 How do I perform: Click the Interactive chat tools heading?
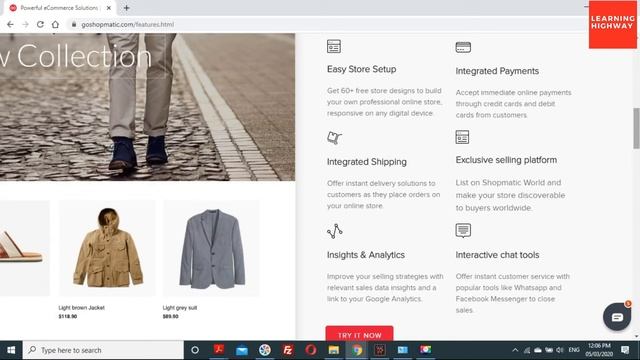point(497,255)
